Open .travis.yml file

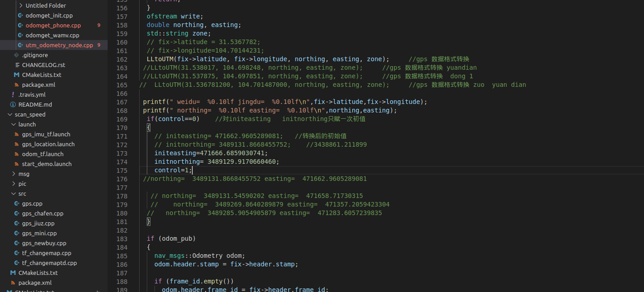pyautogui.click(x=32, y=94)
